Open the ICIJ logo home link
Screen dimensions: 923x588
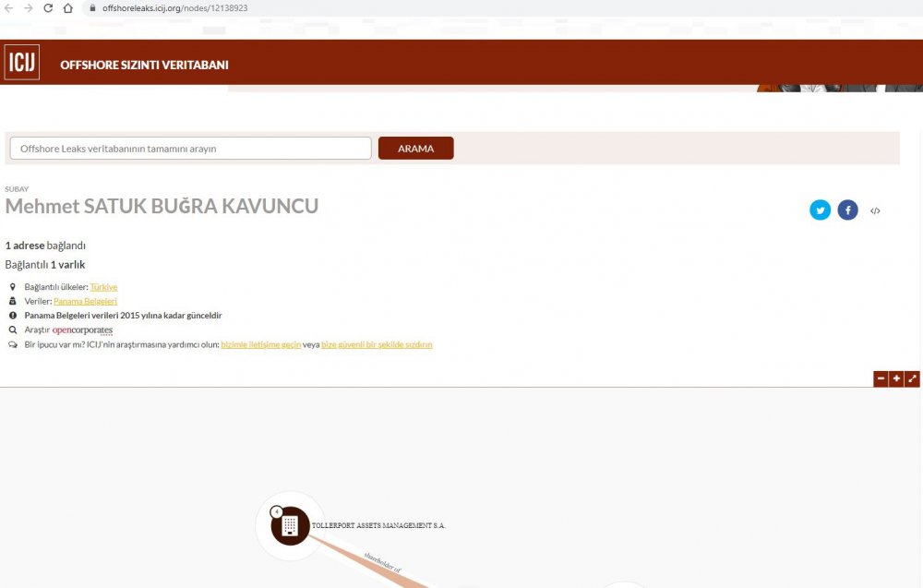pyautogui.click(x=22, y=63)
